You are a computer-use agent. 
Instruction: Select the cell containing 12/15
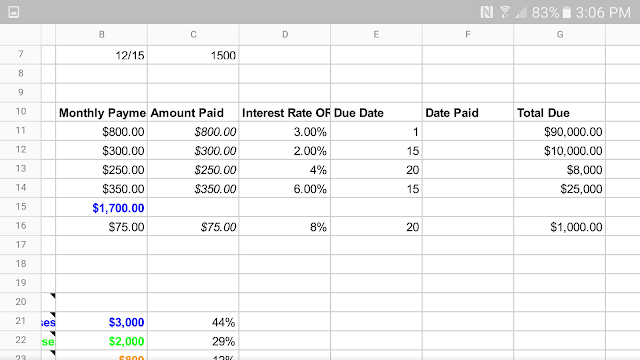[101, 55]
